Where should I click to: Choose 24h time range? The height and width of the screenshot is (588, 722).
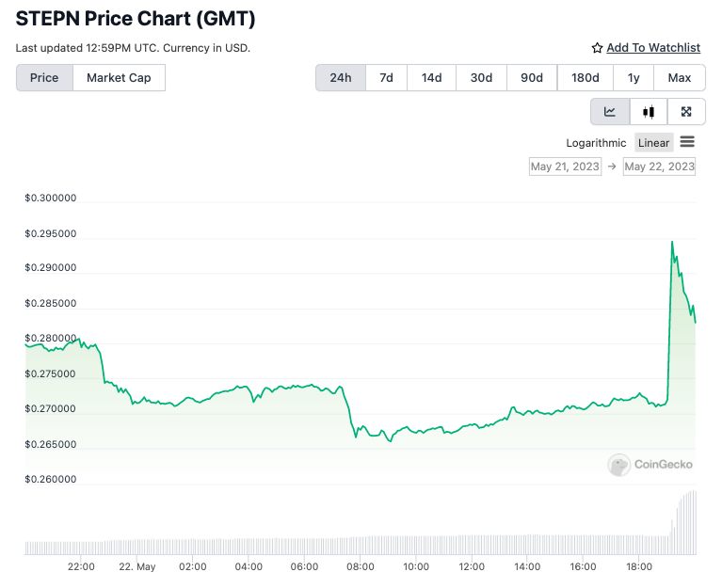click(x=341, y=78)
